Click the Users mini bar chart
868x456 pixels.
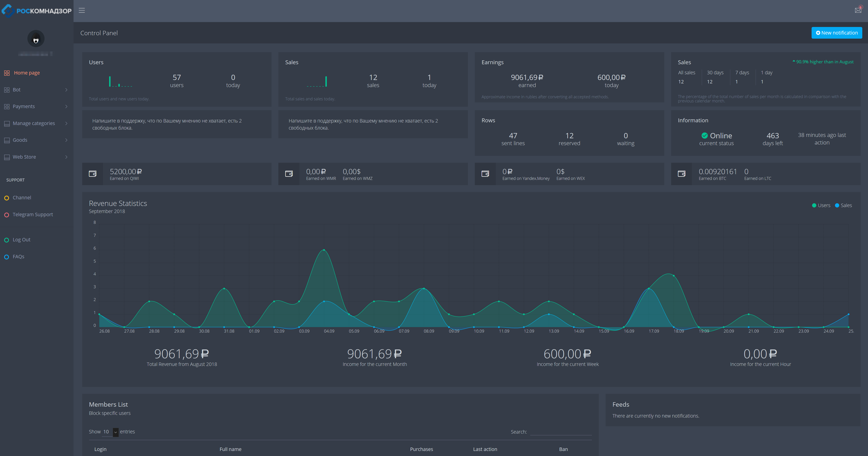point(120,82)
